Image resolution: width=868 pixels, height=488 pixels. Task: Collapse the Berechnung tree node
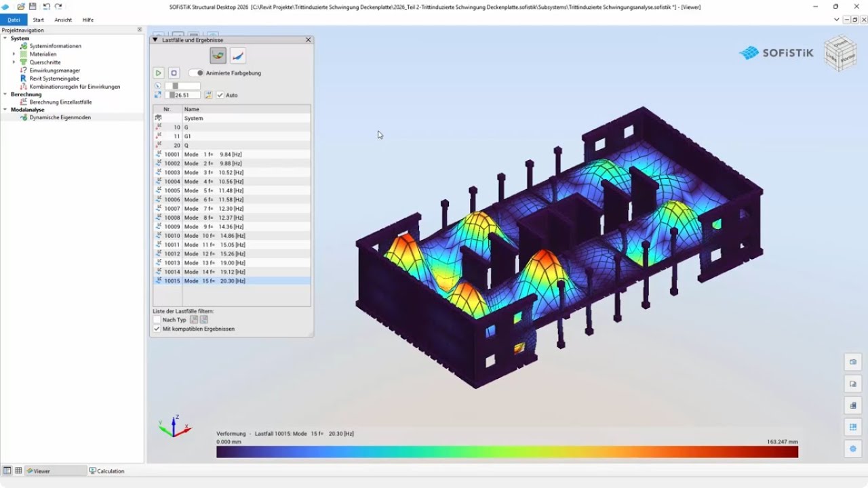point(5,94)
